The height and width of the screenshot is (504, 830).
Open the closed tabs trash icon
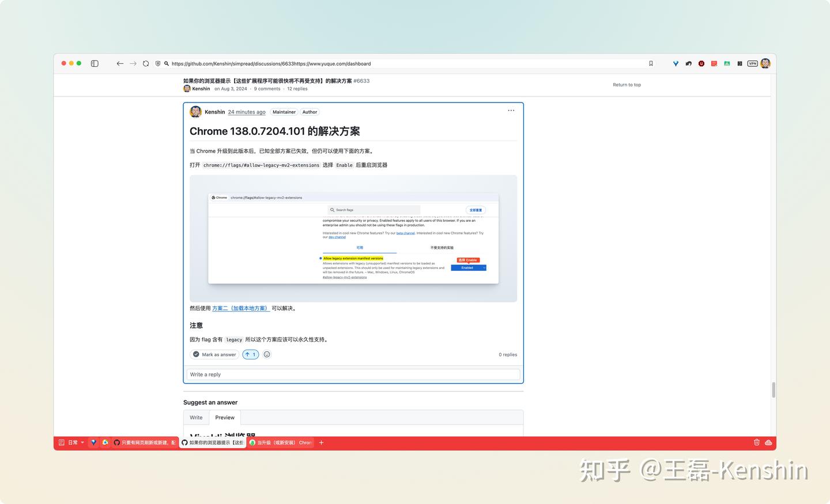(x=757, y=442)
